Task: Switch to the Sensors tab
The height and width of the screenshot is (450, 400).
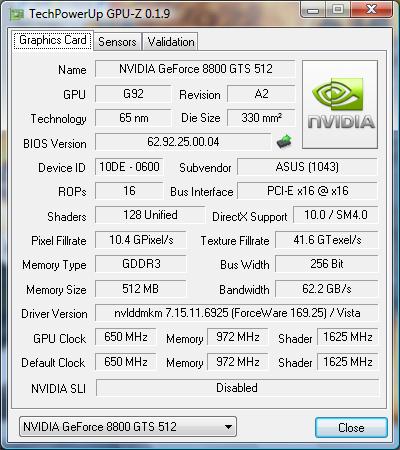Action: tap(117, 42)
